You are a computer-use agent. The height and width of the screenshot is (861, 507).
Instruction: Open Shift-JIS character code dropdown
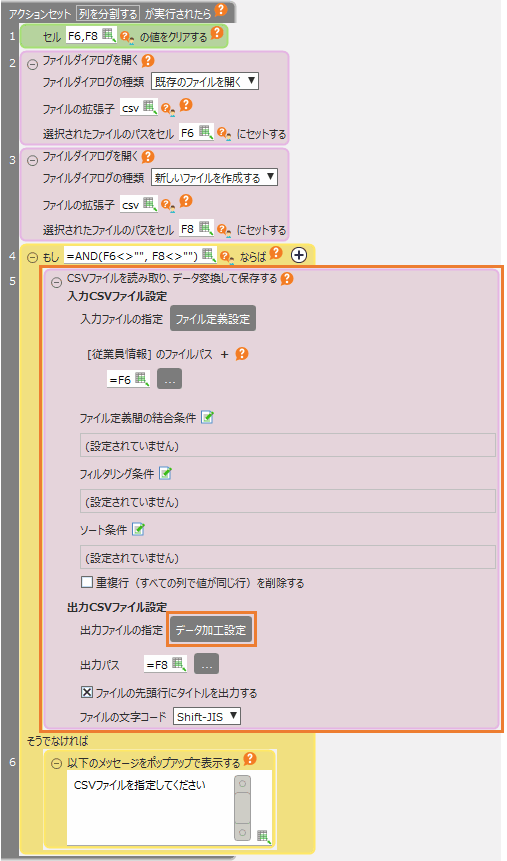(207, 717)
